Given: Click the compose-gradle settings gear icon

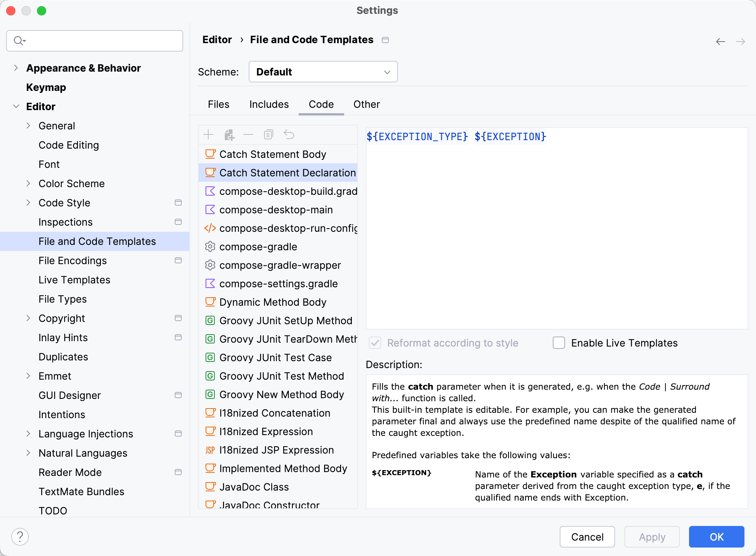Looking at the screenshot, I should 209,246.
